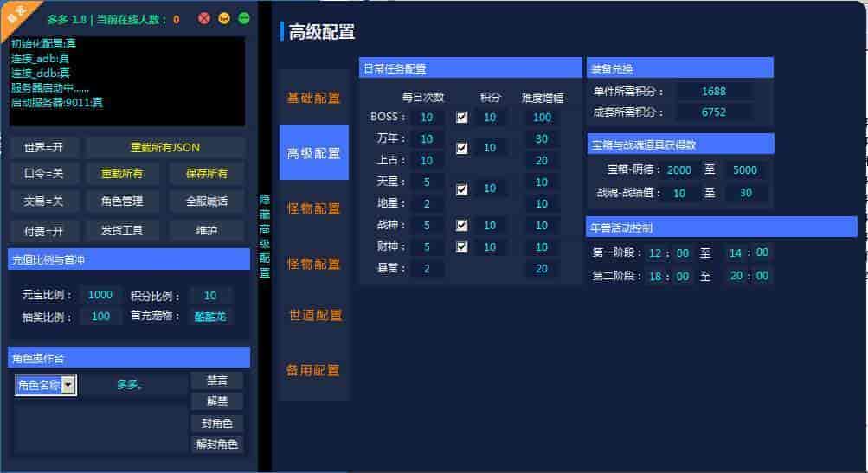Viewport: 868px width, 473px height.
Task: Click the 重载所有 button
Action: pos(122,174)
